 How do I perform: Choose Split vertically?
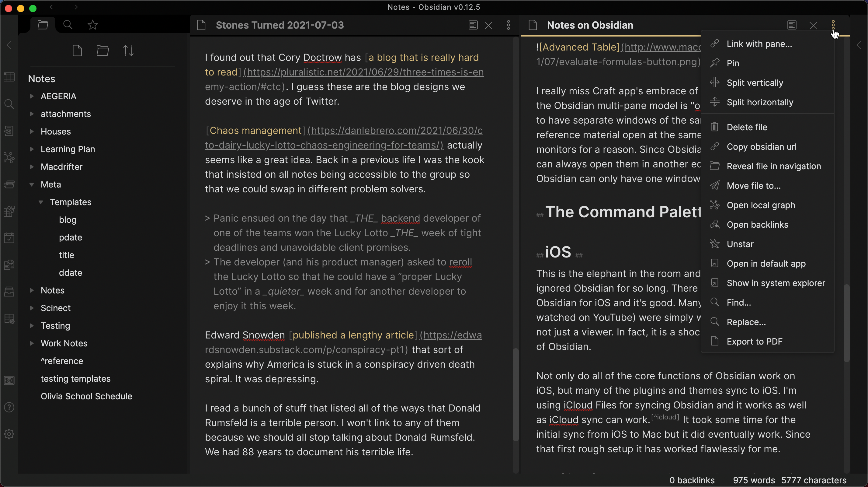point(768,83)
